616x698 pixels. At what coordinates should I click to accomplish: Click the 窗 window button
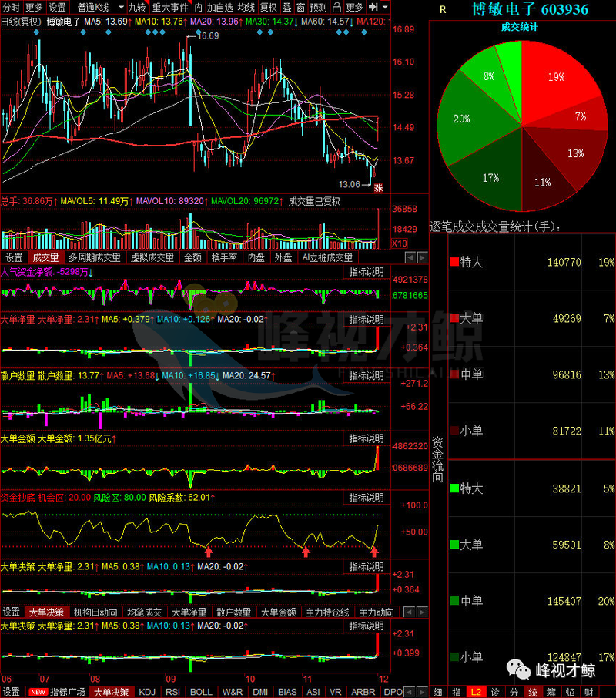300,7
